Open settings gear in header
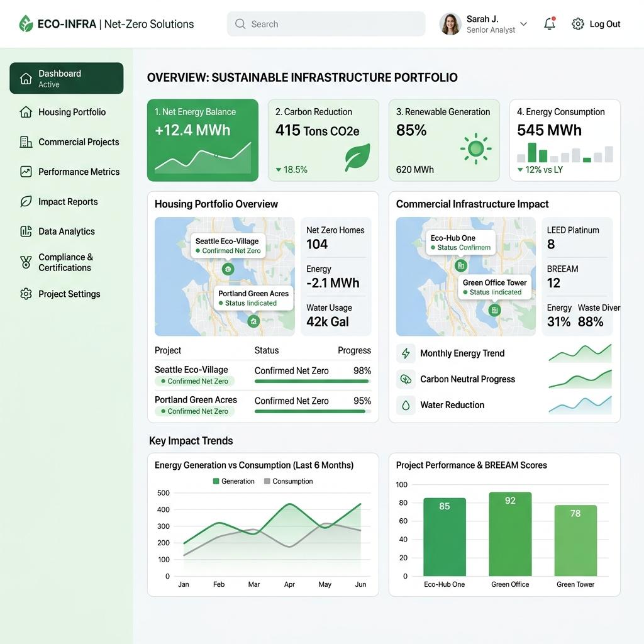The width and height of the screenshot is (644, 644). tap(577, 24)
